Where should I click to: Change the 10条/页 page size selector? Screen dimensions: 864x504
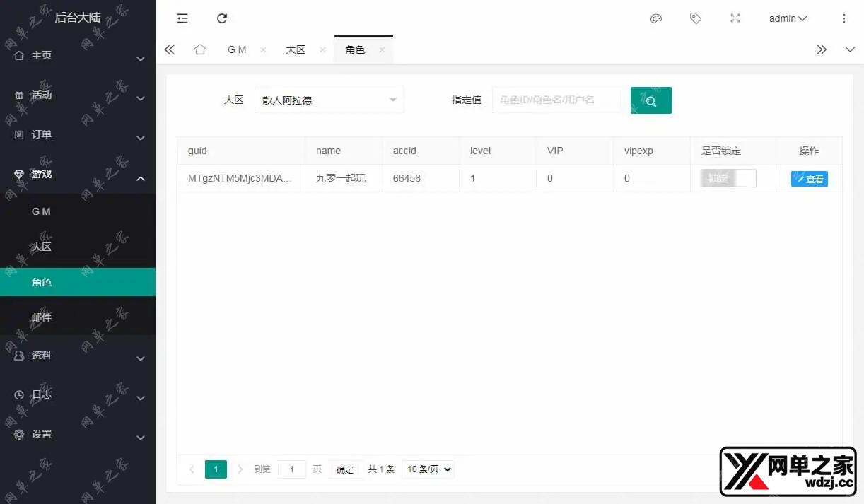click(428, 469)
